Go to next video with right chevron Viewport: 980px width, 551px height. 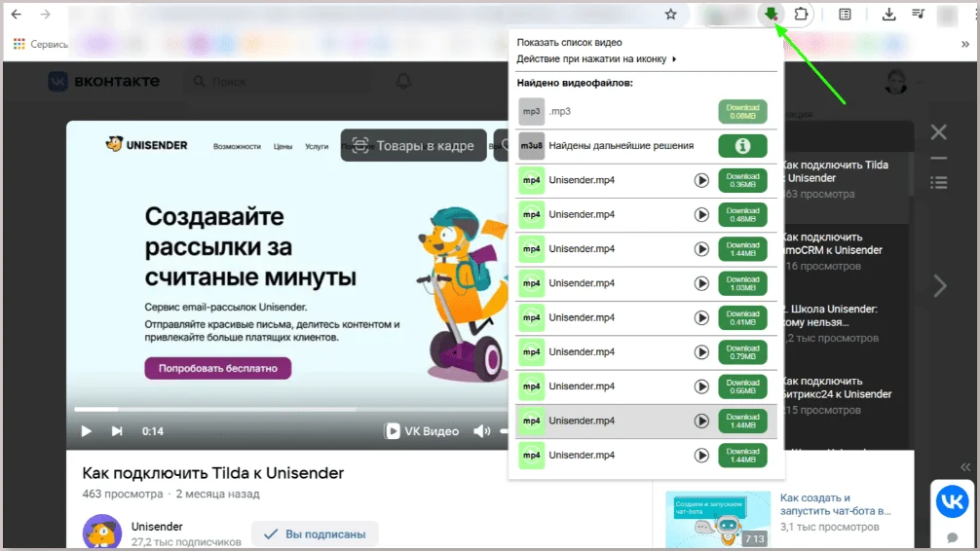pyautogui.click(x=939, y=285)
